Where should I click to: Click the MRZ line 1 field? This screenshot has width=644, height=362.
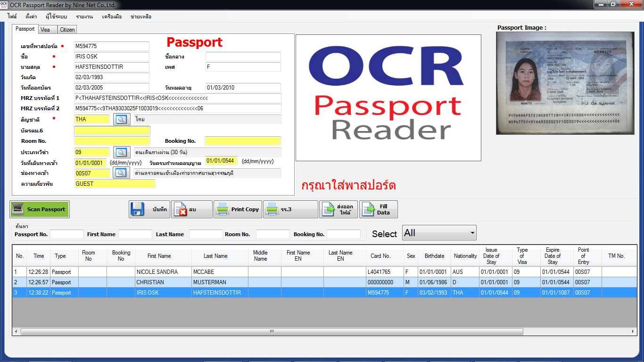(177, 98)
